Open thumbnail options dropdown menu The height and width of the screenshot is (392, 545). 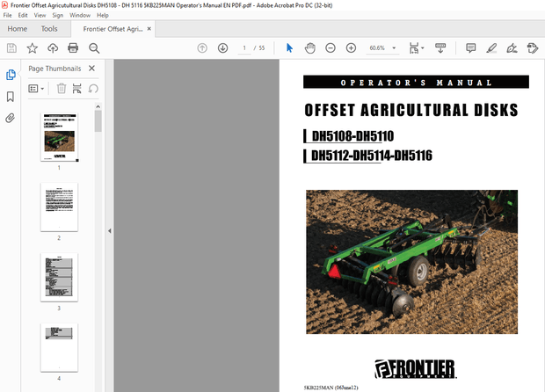tap(36, 89)
